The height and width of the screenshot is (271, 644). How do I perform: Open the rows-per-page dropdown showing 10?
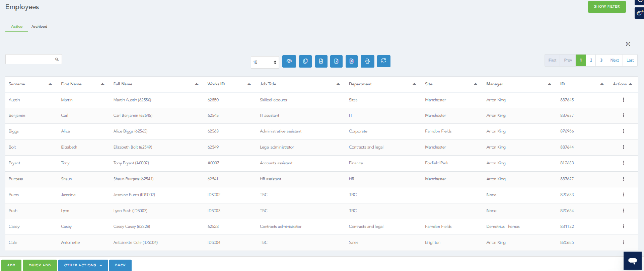tap(264, 62)
